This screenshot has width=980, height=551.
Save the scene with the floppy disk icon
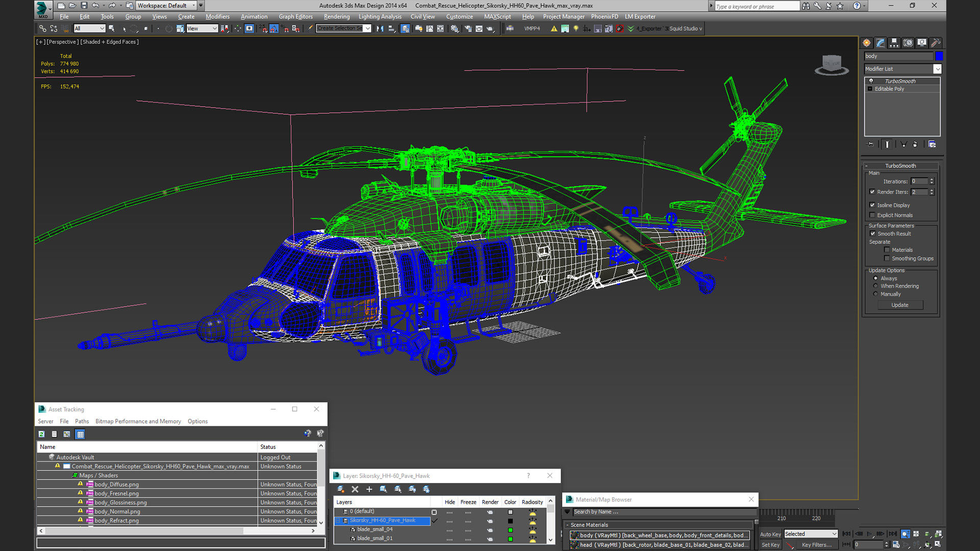(84, 6)
